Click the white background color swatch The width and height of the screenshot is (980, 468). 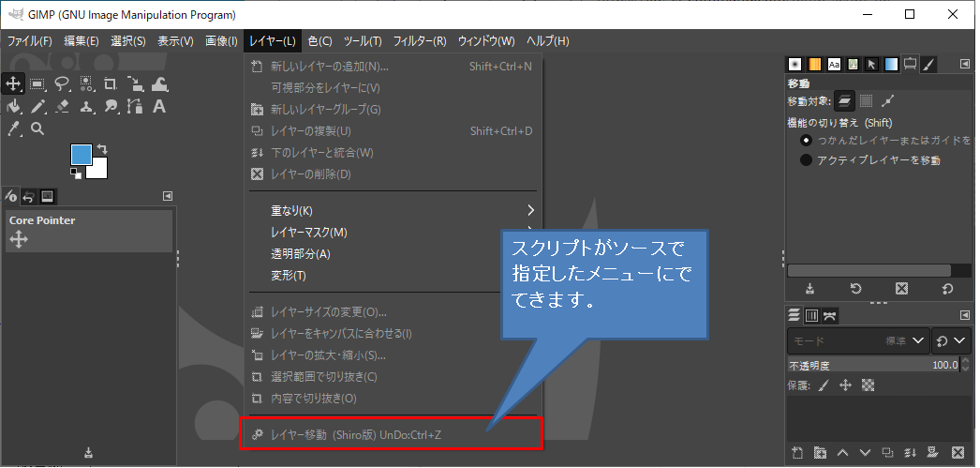pos(98,170)
